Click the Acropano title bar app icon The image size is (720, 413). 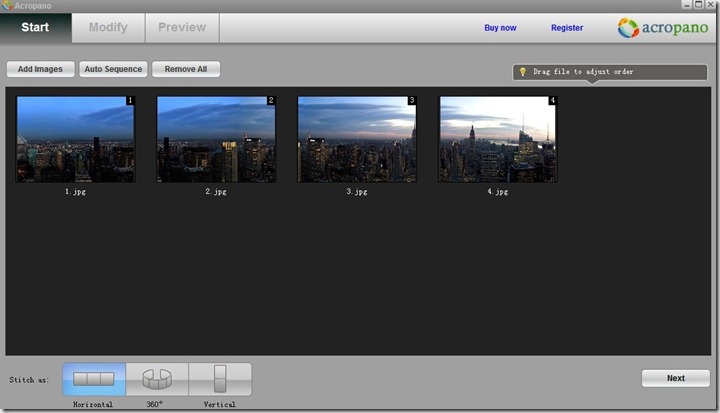click(x=6, y=5)
